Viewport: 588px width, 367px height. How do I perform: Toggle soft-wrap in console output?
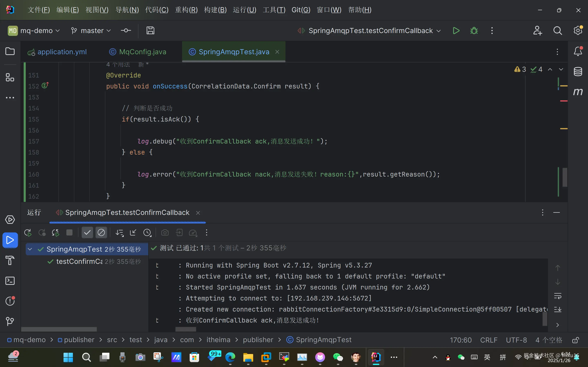click(558, 296)
